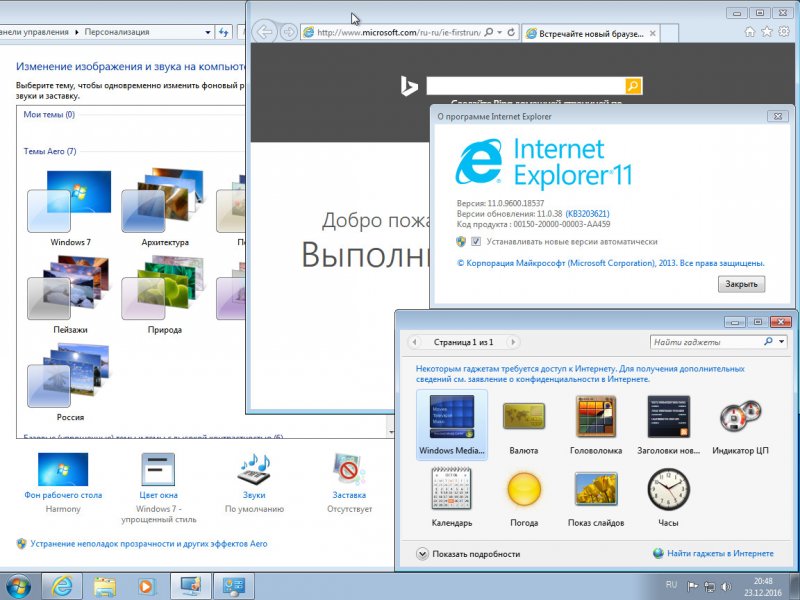Click the search magnifier in the IE address bar
Image resolution: width=800 pixels, height=600 pixels.
click(x=488, y=32)
